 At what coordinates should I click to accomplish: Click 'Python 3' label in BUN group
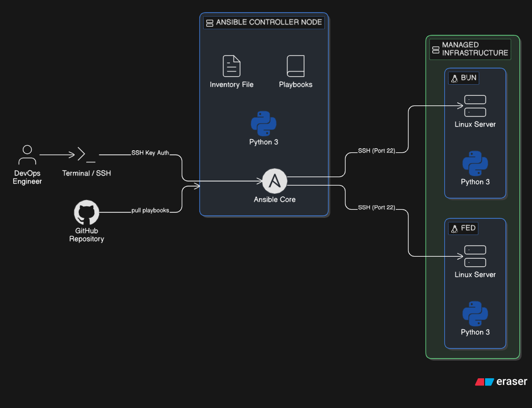475,182
